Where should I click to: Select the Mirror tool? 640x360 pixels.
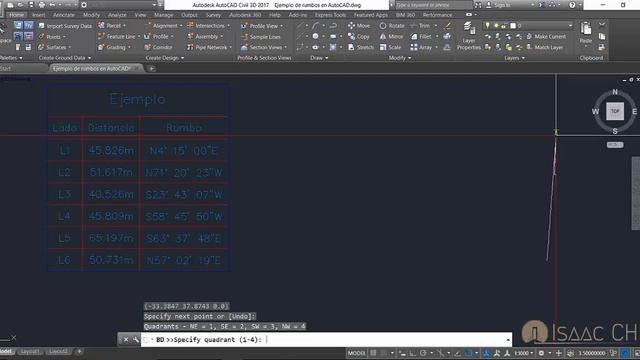[391, 36]
